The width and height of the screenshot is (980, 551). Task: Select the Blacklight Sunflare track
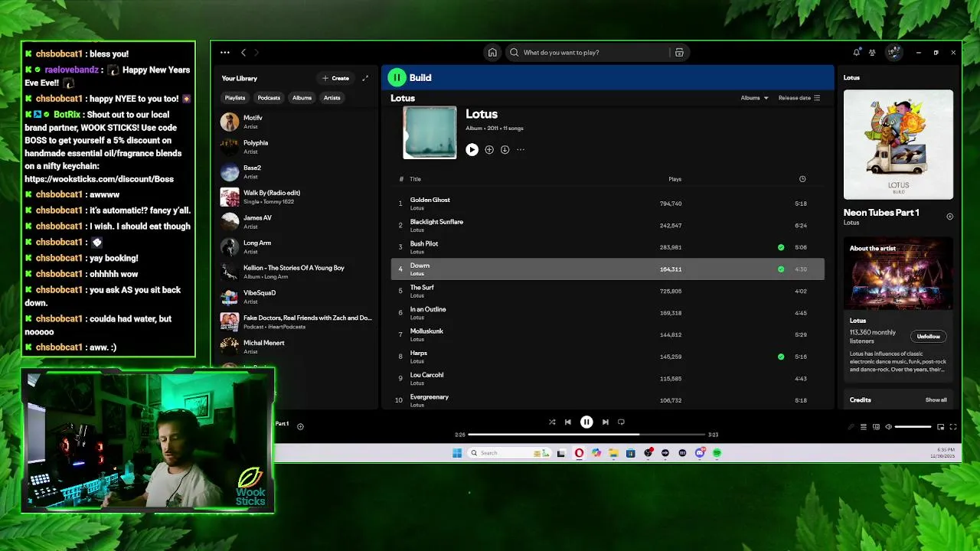[607, 226]
